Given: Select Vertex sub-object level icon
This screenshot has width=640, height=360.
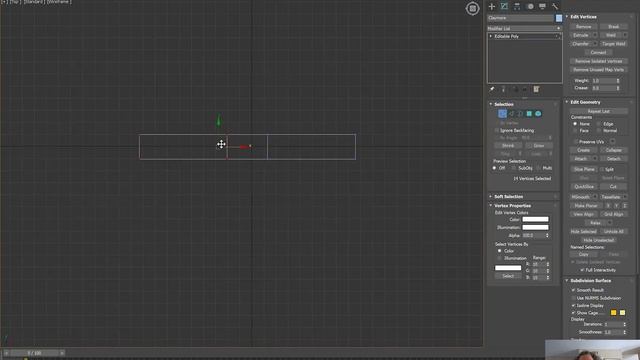Looking at the screenshot, I should 502,114.
